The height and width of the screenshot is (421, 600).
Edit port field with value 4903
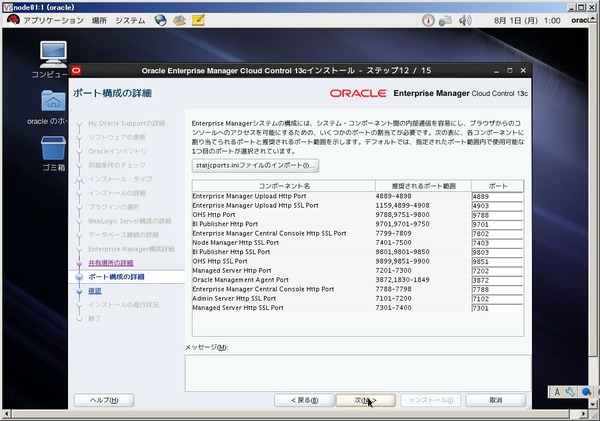(x=497, y=206)
